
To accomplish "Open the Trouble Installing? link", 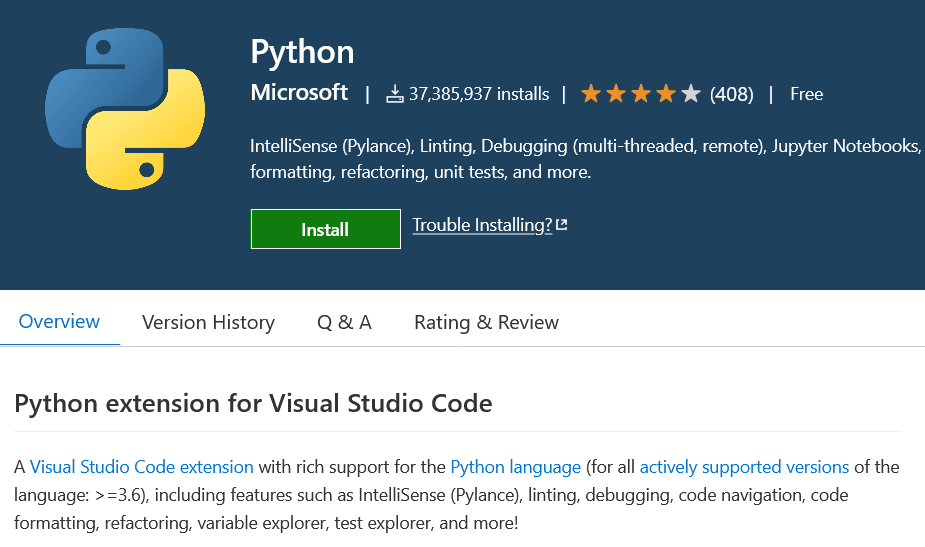I will 482,225.
